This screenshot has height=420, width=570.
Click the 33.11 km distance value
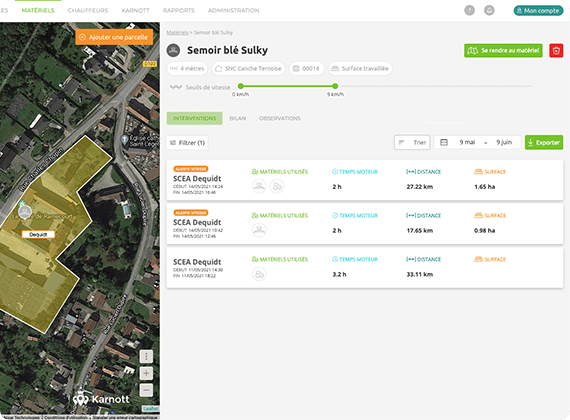click(x=420, y=274)
